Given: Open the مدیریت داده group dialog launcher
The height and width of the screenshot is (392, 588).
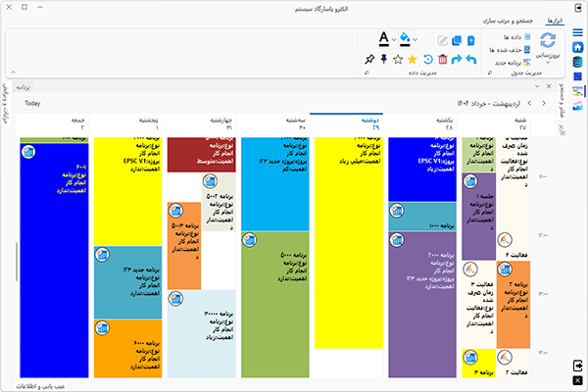Looking at the screenshot, I should [367, 73].
